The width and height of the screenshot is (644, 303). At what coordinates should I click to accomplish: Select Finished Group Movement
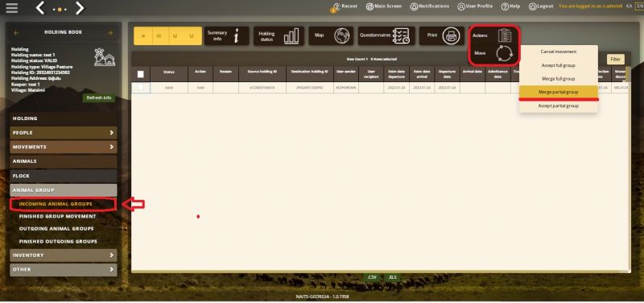point(57,216)
